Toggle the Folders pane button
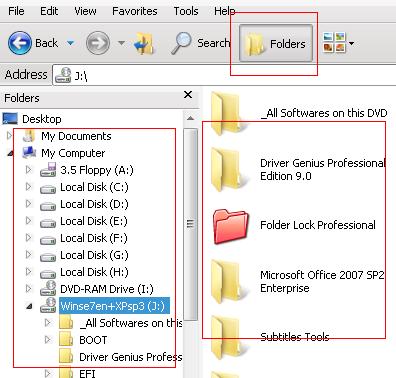 coord(276,43)
